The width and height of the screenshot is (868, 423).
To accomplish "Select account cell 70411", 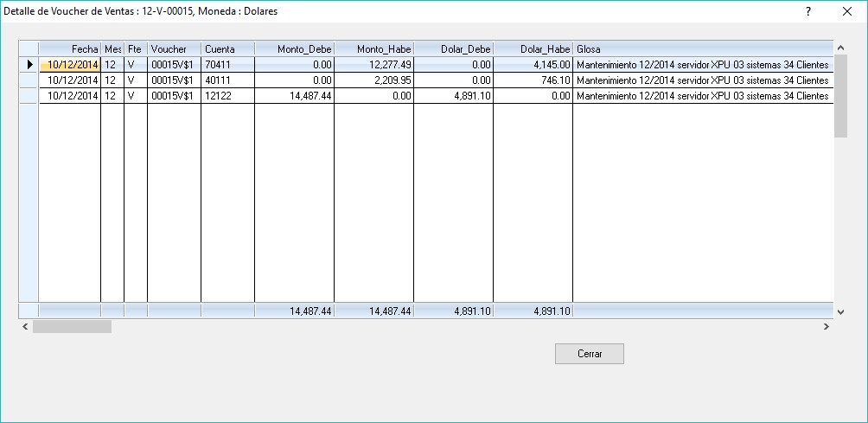I will [x=227, y=64].
